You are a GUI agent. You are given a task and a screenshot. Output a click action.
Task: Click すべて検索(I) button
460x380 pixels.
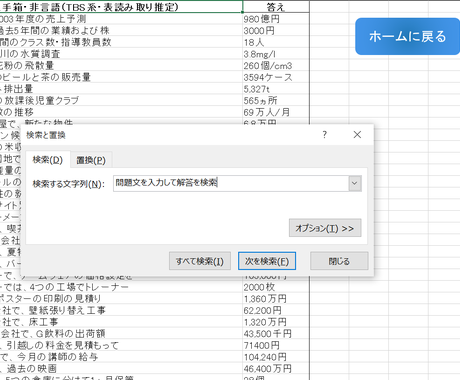pos(200,261)
